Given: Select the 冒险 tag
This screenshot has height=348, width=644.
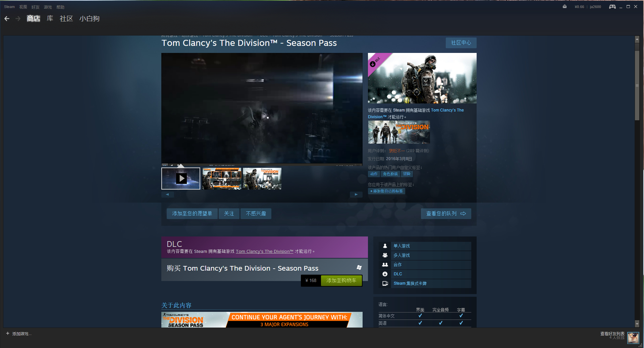Looking at the screenshot, I should (x=407, y=174).
